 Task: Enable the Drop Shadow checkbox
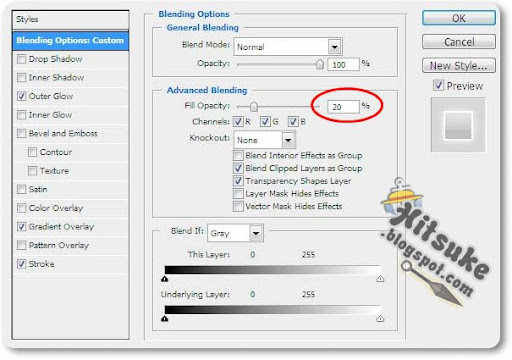(21, 59)
